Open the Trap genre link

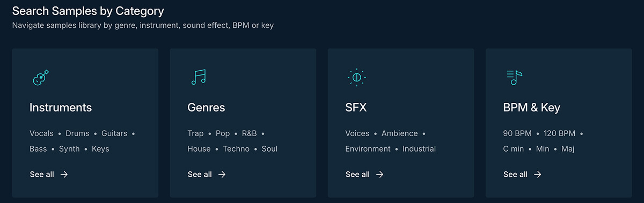click(195, 133)
